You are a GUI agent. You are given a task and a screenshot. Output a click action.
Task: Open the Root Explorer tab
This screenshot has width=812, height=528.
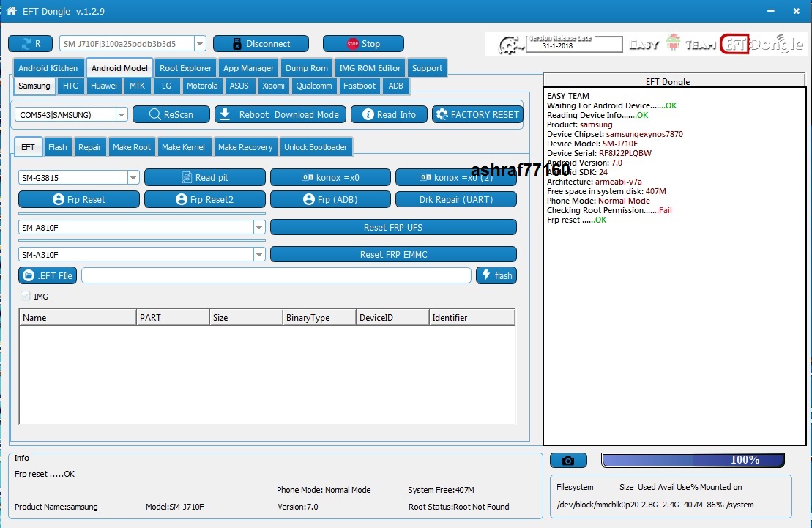[185, 68]
